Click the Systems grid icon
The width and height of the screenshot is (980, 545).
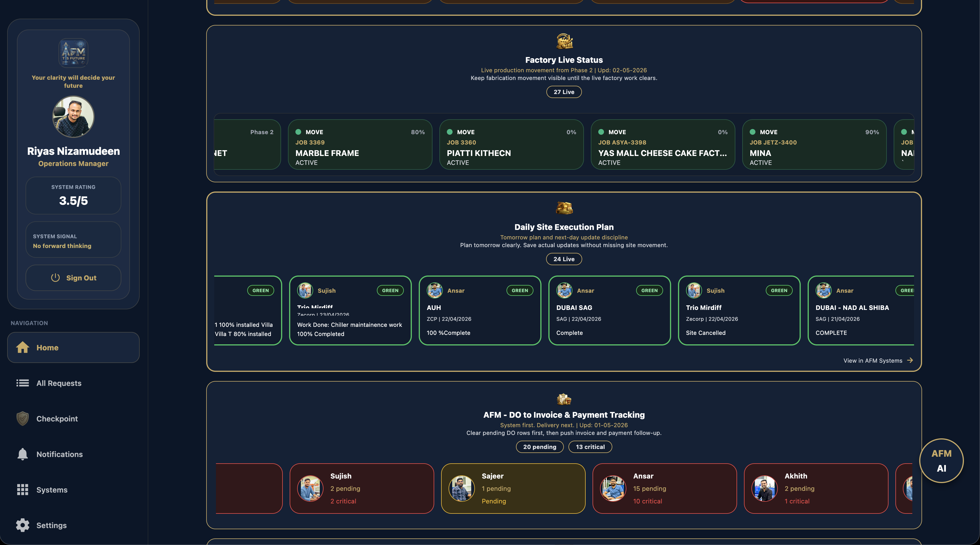point(22,489)
